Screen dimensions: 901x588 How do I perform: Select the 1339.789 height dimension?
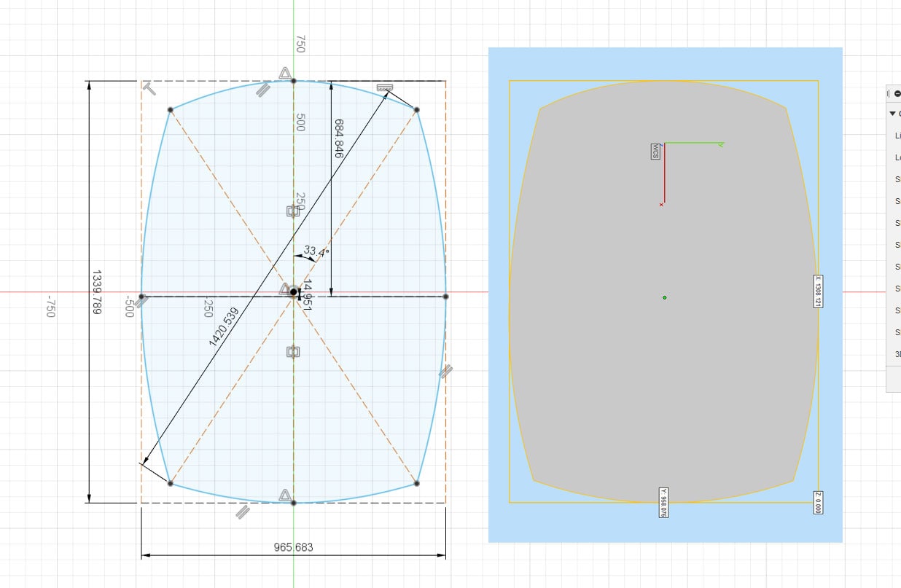[97, 294]
